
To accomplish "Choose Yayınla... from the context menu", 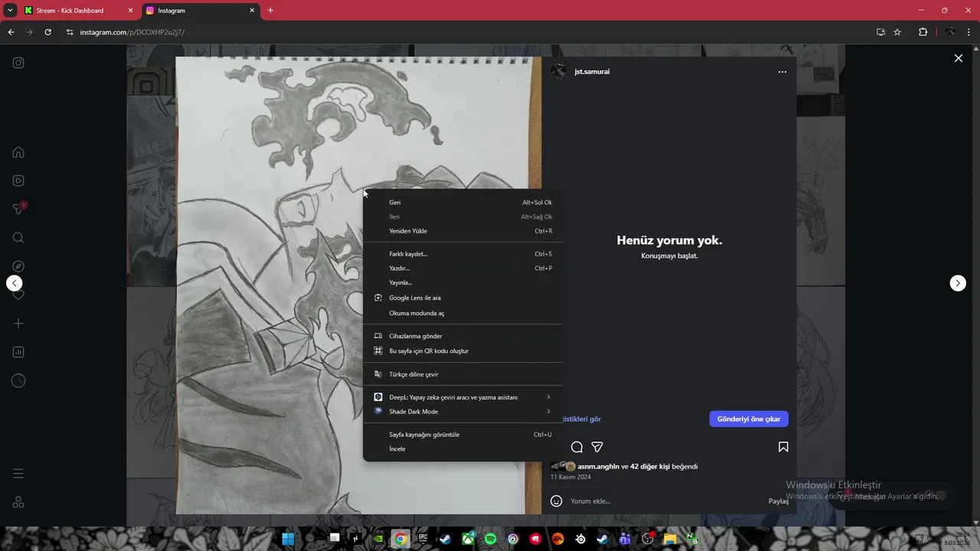I will [462, 282].
